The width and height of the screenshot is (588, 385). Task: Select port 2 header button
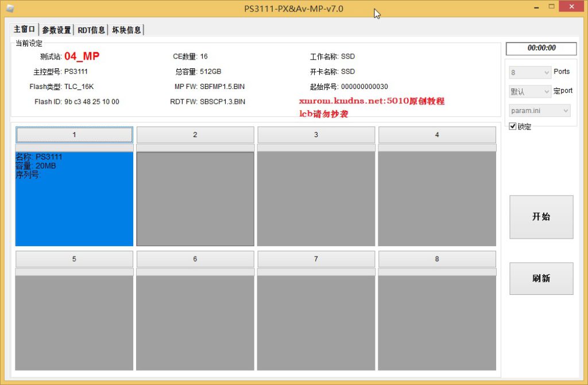[x=195, y=135]
